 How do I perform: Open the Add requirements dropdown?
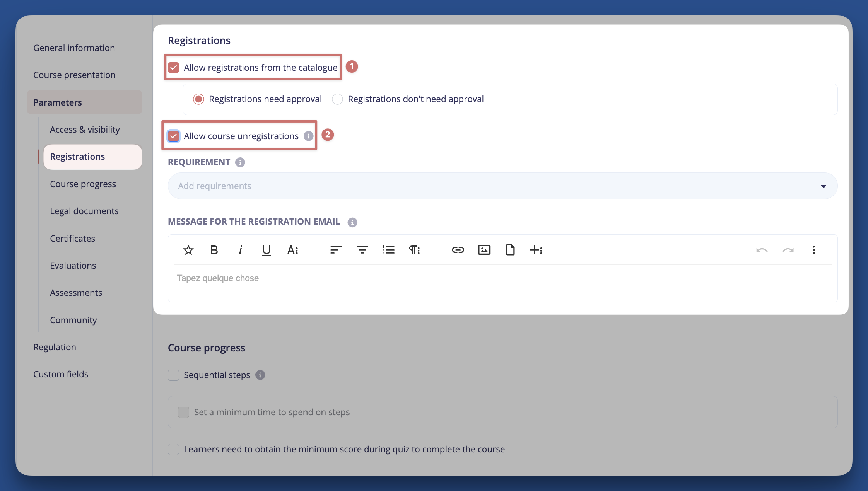[502, 186]
